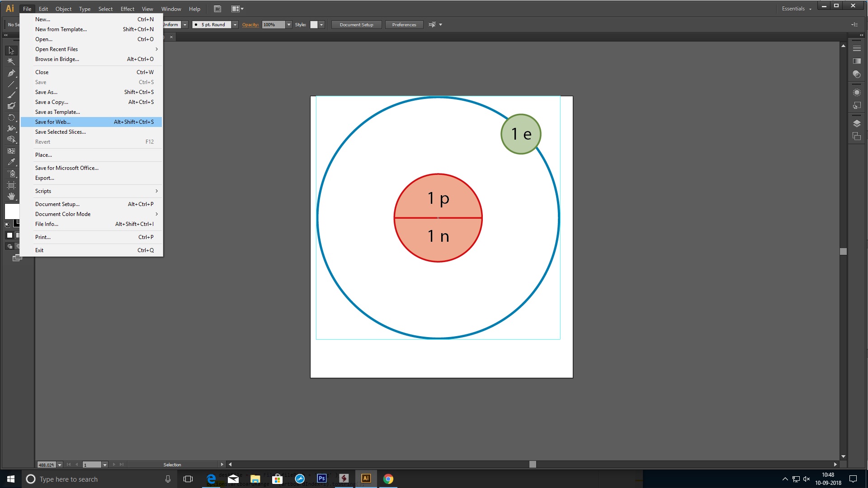This screenshot has height=488, width=868.
Task: Select the Mesh tool
Action: [x=11, y=151]
